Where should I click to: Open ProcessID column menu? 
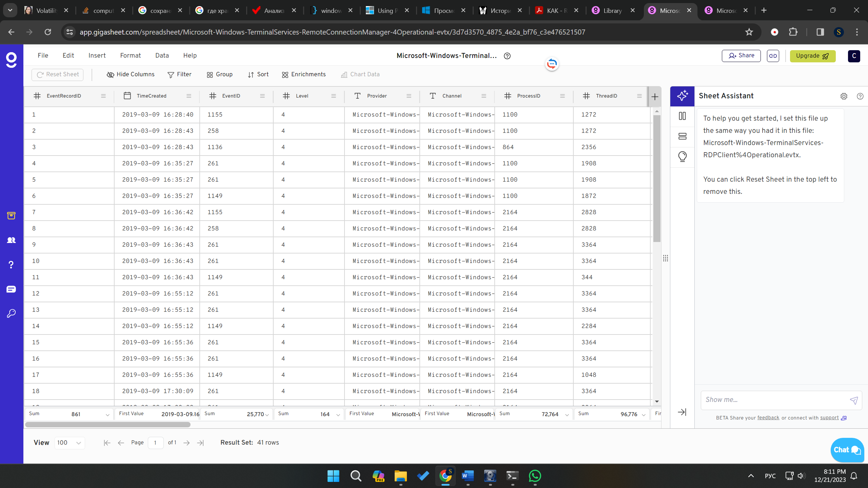[563, 96]
